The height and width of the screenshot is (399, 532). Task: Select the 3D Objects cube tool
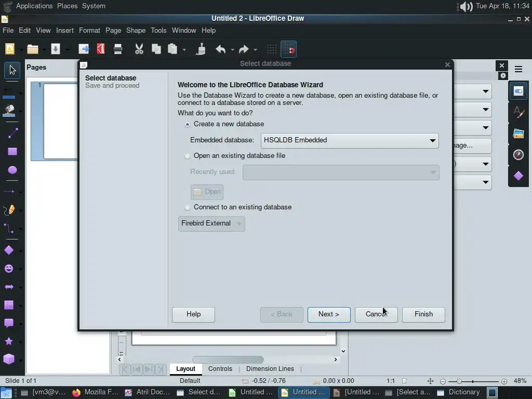9,359
